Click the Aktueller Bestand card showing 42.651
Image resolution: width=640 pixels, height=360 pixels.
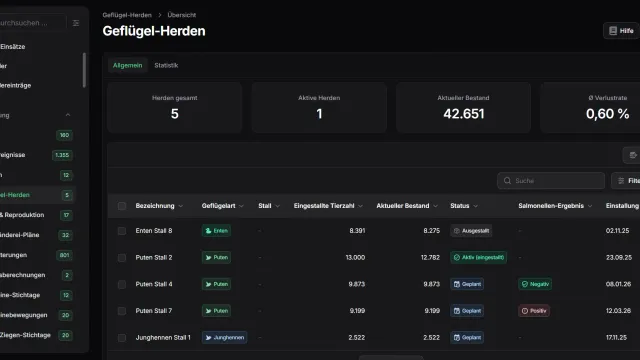pyautogui.click(x=463, y=108)
